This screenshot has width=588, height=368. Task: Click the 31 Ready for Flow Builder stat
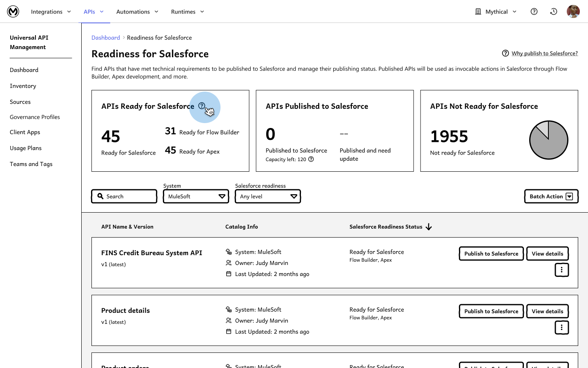tap(202, 131)
